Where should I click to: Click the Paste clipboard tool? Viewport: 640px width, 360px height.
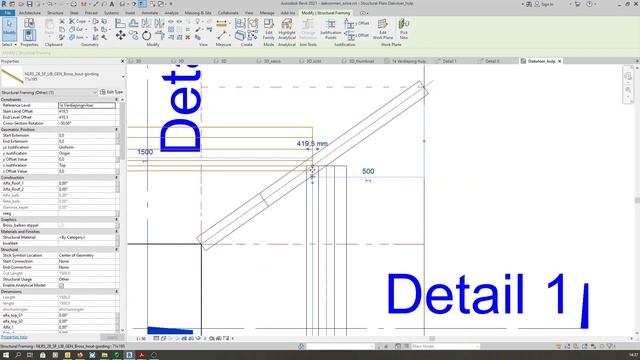click(x=49, y=28)
